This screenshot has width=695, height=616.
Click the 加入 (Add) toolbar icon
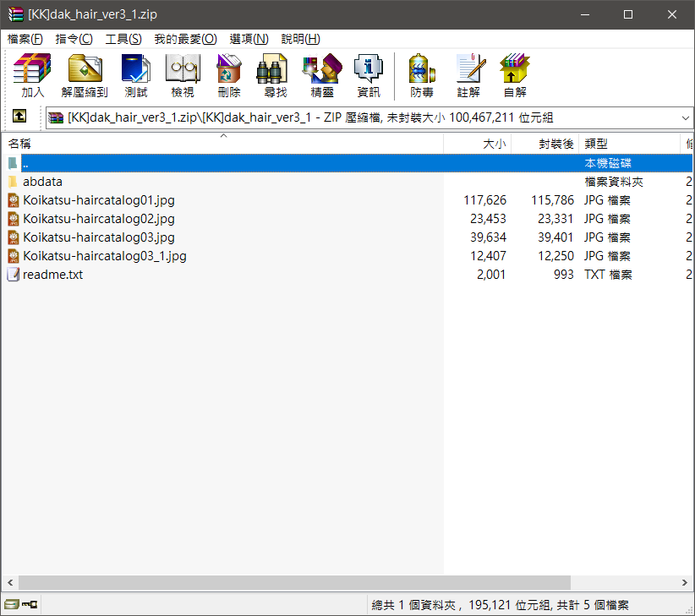pyautogui.click(x=33, y=75)
